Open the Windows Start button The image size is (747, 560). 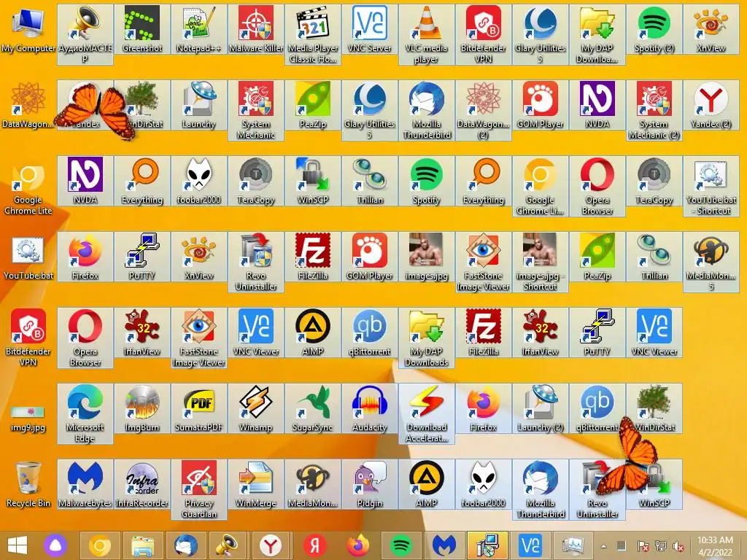coord(18,545)
